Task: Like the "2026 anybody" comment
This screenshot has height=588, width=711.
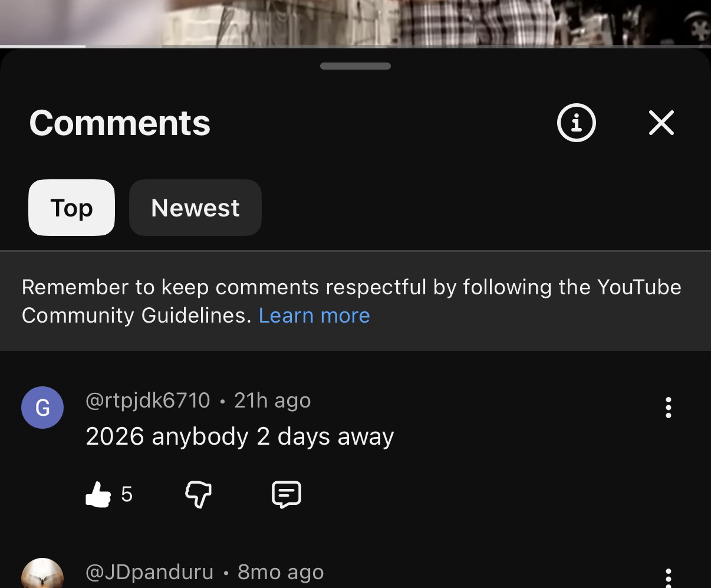Action: (x=98, y=494)
